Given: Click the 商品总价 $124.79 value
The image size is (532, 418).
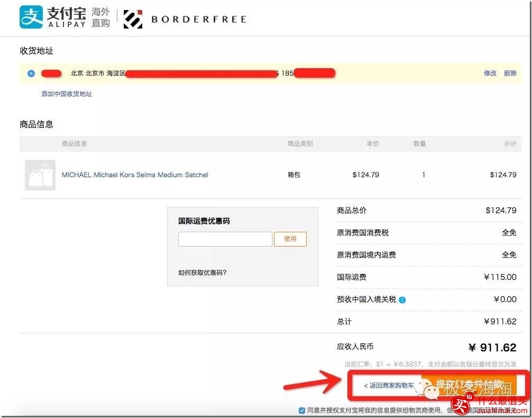Looking at the screenshot, I should click(x=501, y=211).
